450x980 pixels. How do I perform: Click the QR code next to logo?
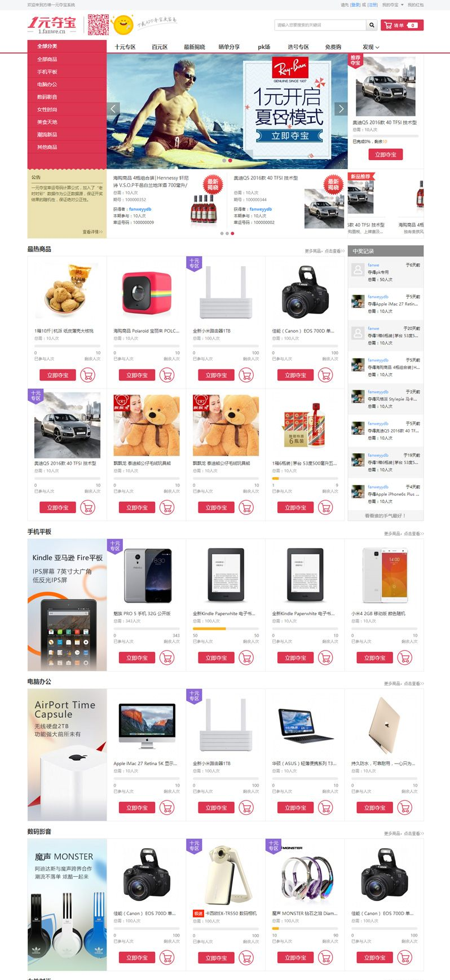point(98,25)
